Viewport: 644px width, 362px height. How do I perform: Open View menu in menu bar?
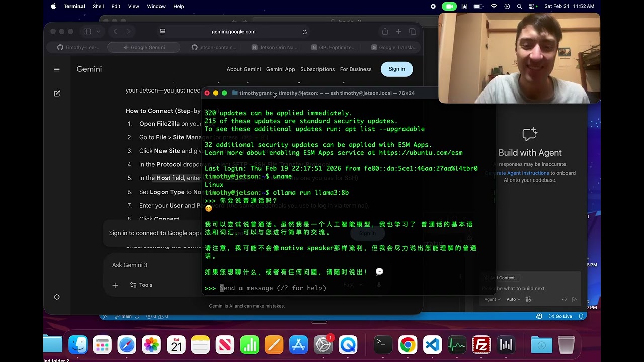(133, 6)
